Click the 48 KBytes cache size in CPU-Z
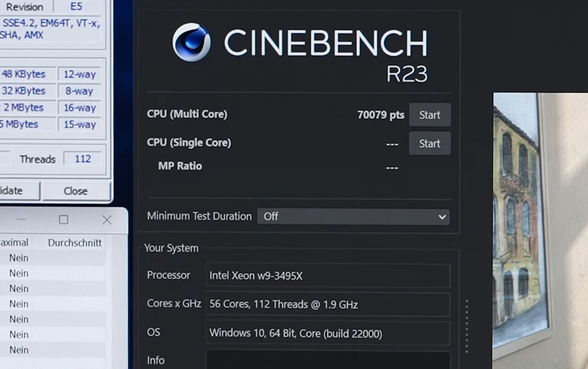Viewport: 588px width, 369px height. [x=24, y=74]
